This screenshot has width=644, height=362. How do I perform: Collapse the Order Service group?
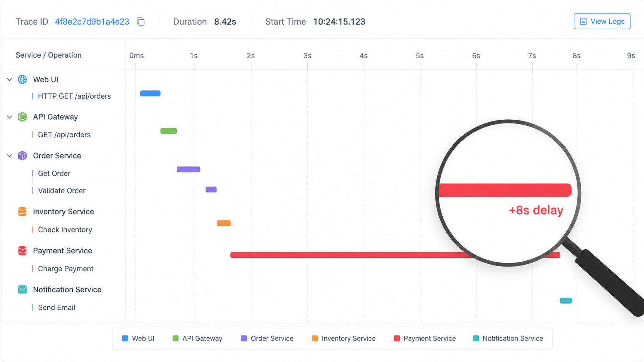(x=10, y=156)
